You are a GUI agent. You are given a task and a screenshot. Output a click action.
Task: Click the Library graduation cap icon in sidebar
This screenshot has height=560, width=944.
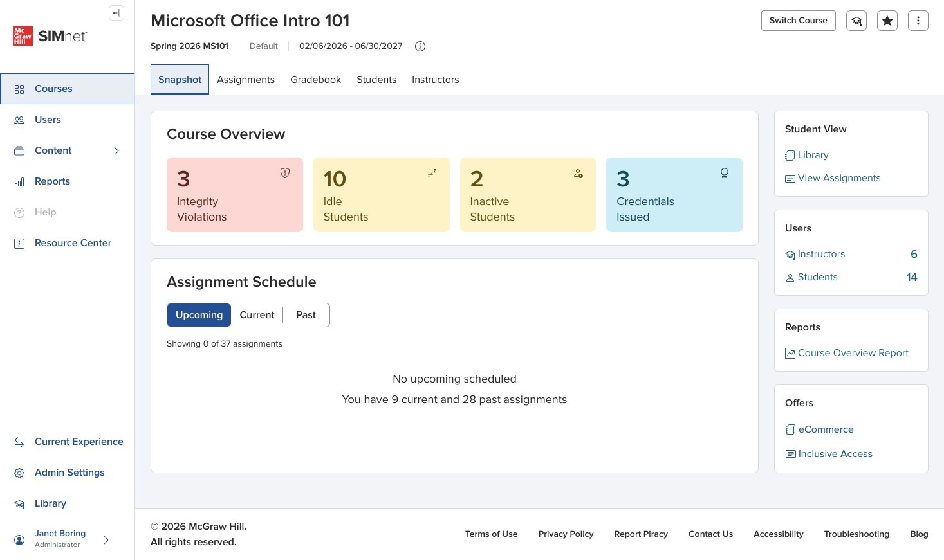[19, 504]
